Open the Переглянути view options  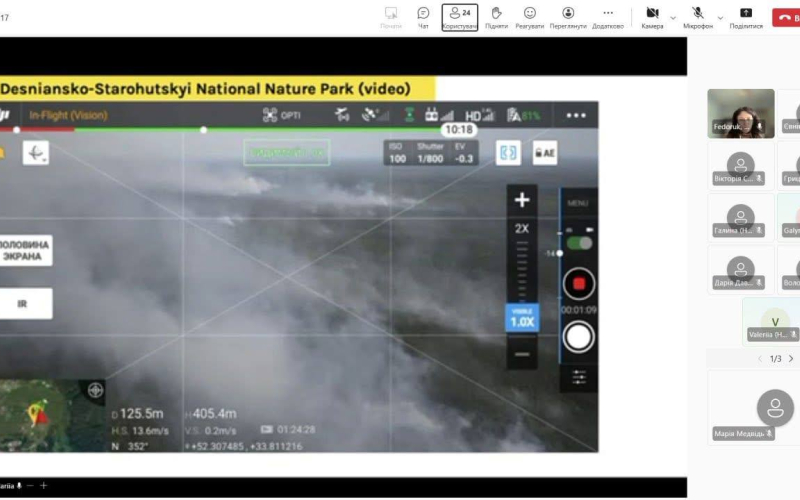(568, 16)
